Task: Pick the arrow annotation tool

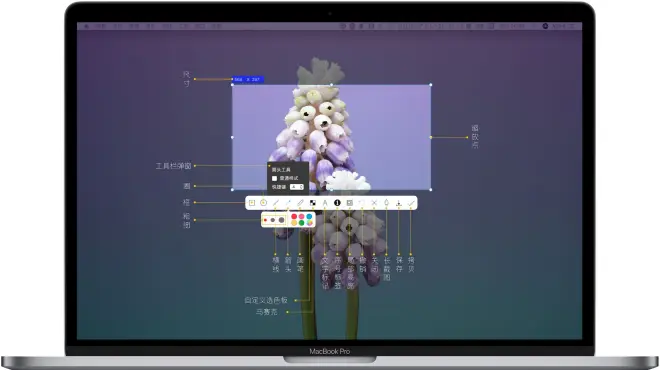Action: click(288, 203)
